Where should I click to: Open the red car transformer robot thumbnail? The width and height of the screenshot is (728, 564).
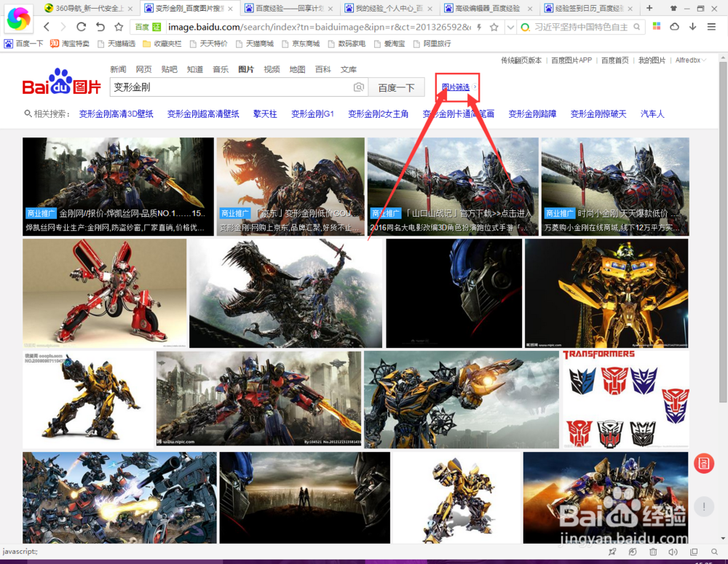[104, 293]
